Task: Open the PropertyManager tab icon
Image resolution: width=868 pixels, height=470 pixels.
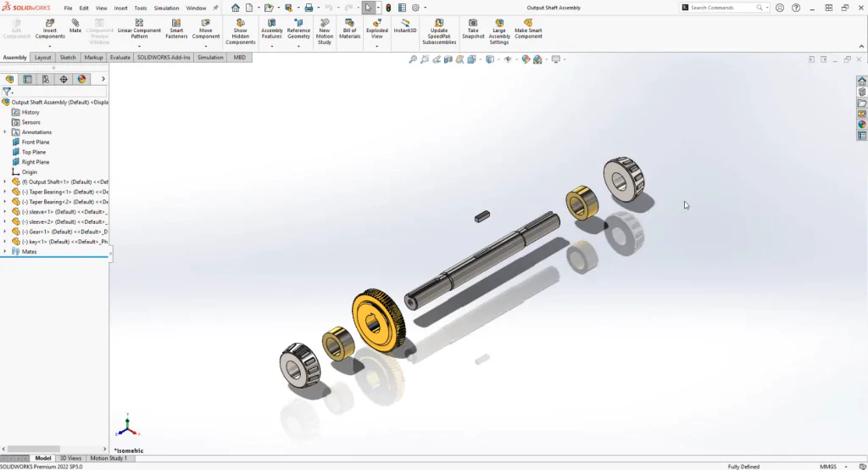Action: 28,79
